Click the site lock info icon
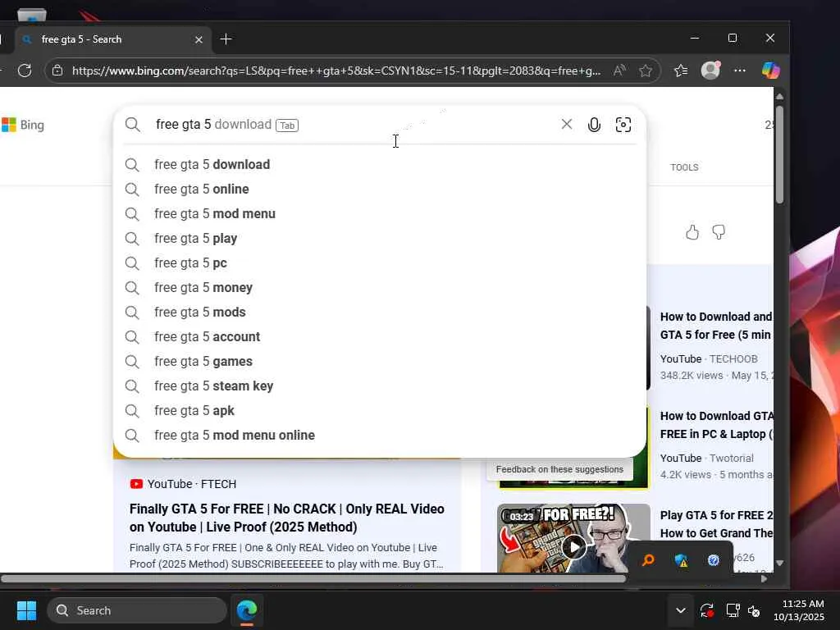The image size is (840, 630). [57, 71]
